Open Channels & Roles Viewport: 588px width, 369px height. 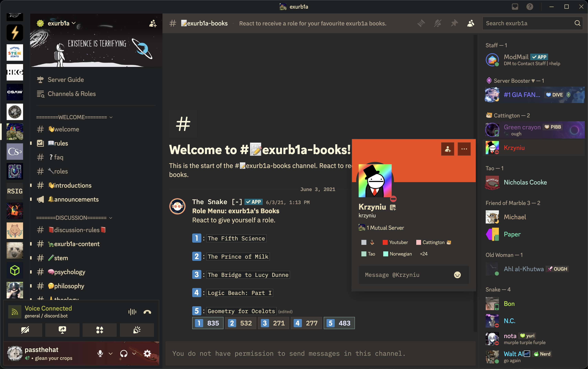[96, 94]
